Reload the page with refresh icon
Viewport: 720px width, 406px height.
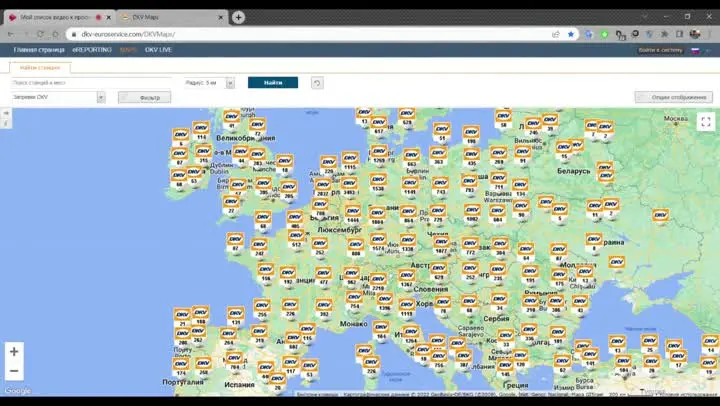point(40,34)
